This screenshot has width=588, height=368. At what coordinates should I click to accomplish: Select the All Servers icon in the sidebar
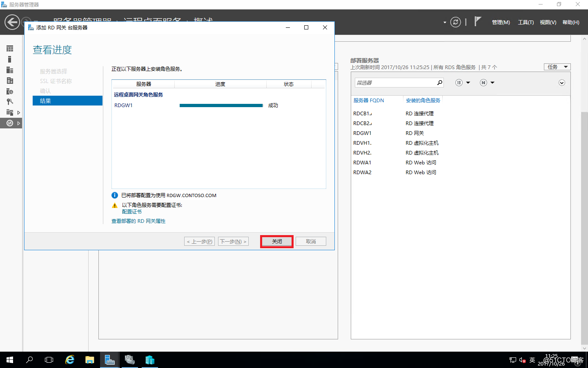(10, 70)
